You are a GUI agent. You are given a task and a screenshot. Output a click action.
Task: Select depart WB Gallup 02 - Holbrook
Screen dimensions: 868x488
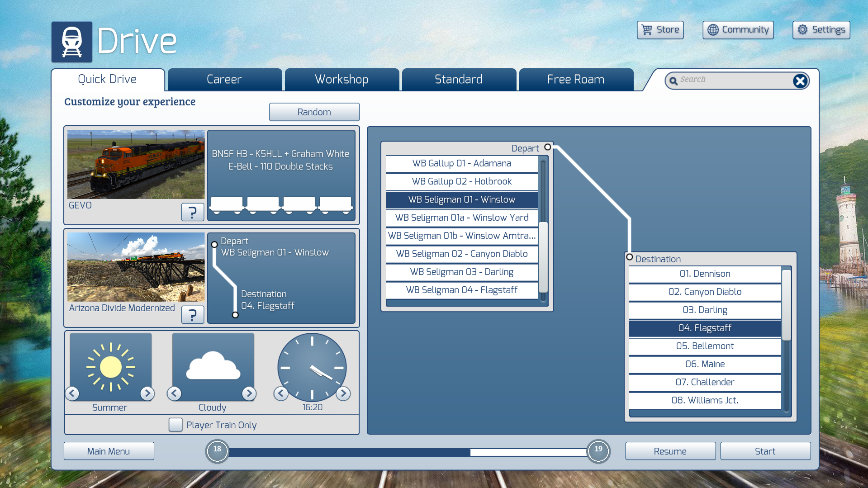click(462, 182)
